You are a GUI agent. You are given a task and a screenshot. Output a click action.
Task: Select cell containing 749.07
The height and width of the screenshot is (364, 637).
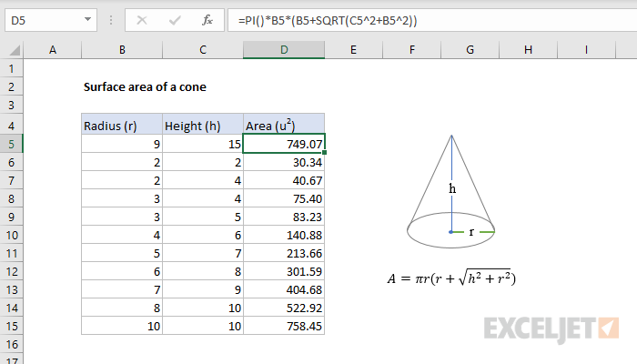point(284,144)
